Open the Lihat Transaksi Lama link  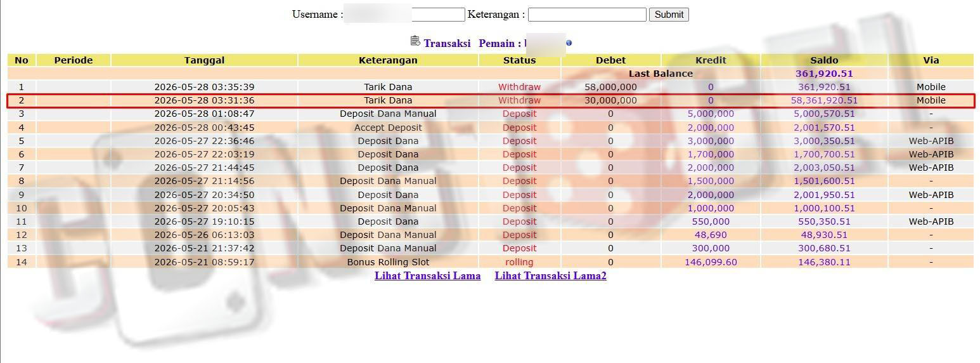[427, 275]
